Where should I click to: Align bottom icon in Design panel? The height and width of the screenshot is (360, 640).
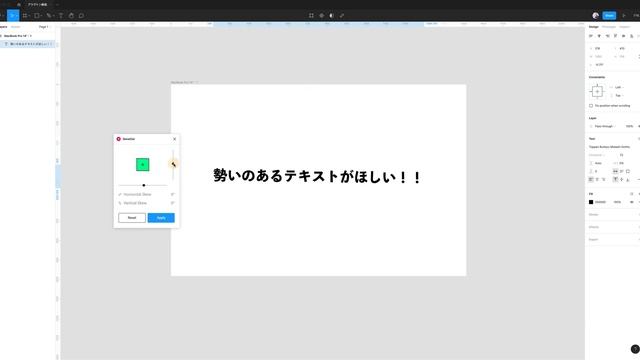coord(632,36)
